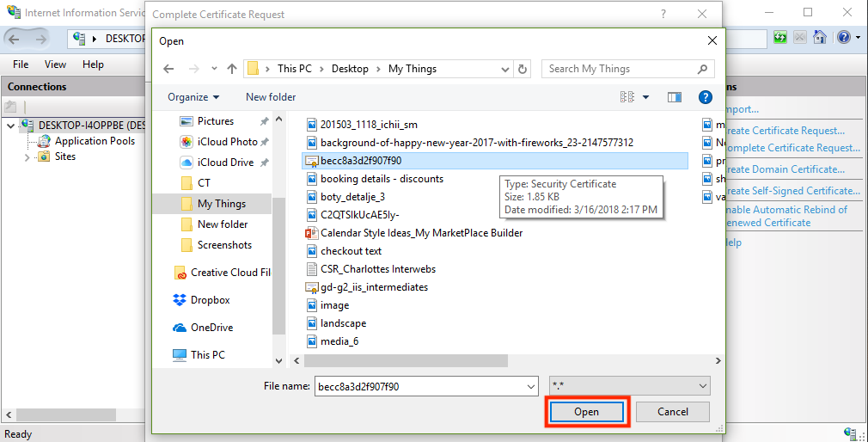Click the blue Help question mark icon
This screenshot has height=442, width=868.
click(705, 97)
